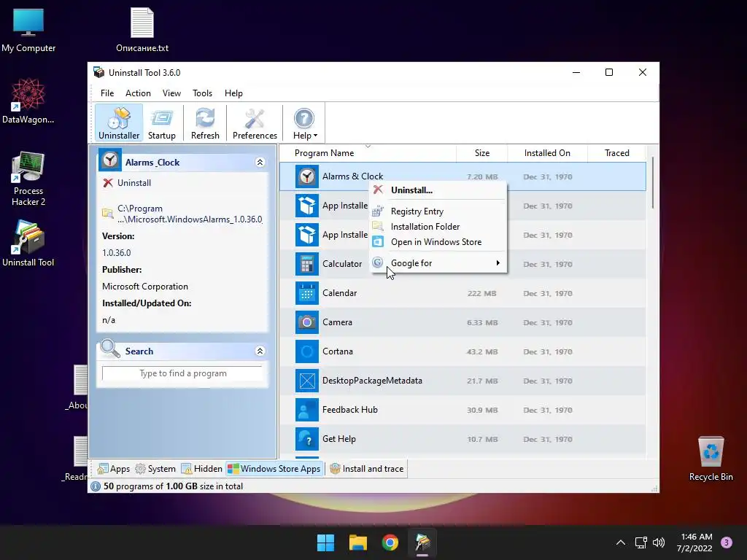The height and width of the screenshot is (560, 747).
Task: Choose Open in Windows Store
Action: coord(438,242)
